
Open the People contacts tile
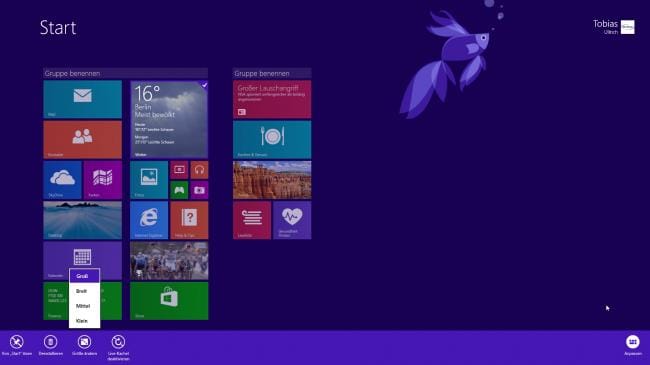pos(82,139)
